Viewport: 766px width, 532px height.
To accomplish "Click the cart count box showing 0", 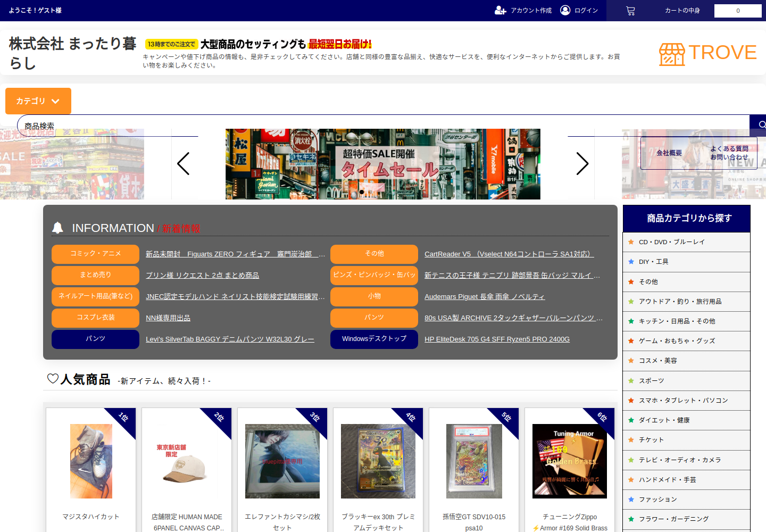I will pyautogui.click(x=738, y=11).
